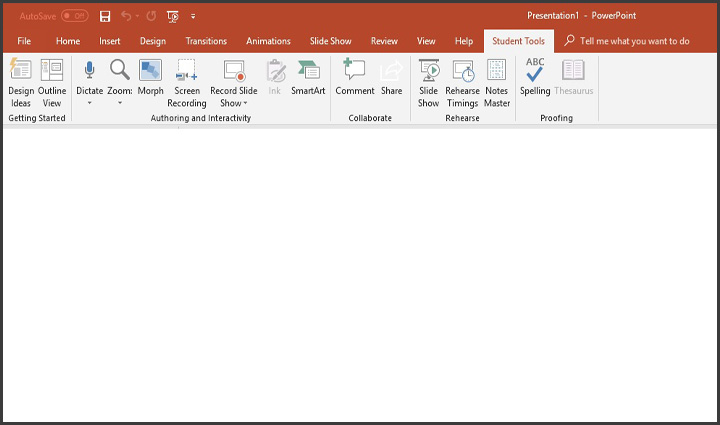The width and height of the screenshot is (720, 425).
Task: Open Rehearse Timings
Action: (462, 83)
